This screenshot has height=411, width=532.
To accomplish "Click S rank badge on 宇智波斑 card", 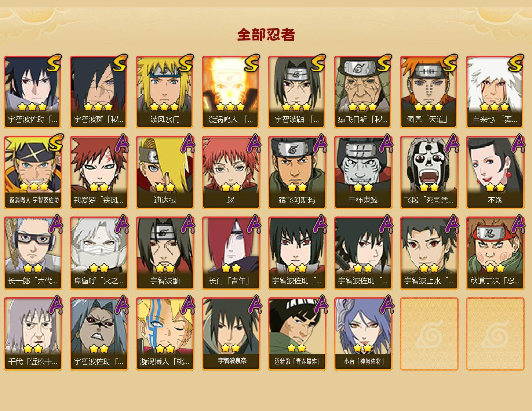I will pos(120,63).
